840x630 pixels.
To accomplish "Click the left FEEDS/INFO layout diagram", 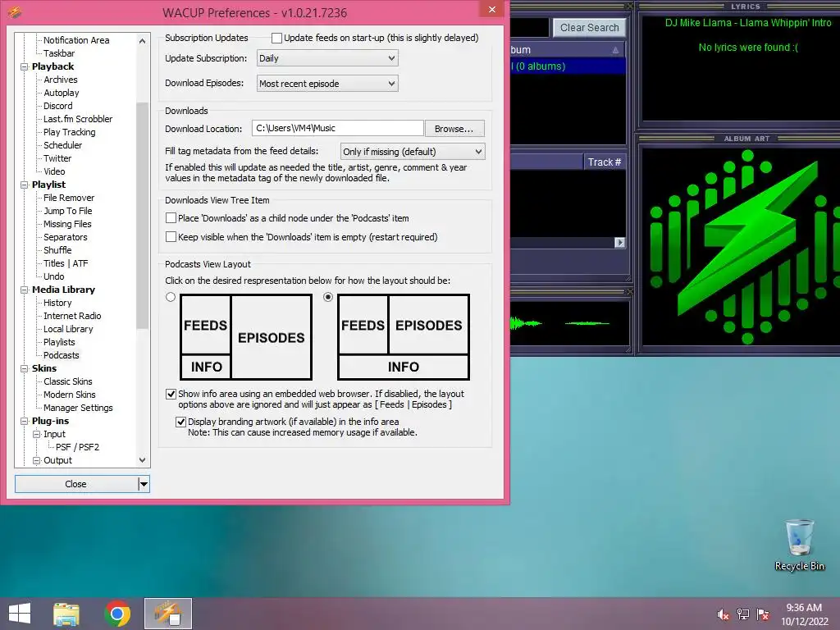I will pos(246,337).
